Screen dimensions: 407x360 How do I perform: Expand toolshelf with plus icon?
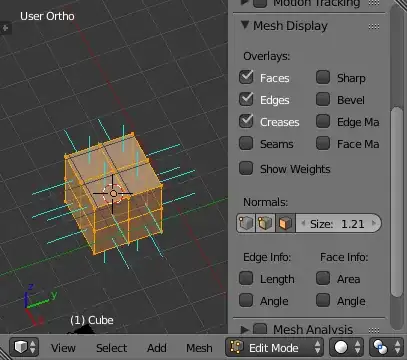point(5,28)
